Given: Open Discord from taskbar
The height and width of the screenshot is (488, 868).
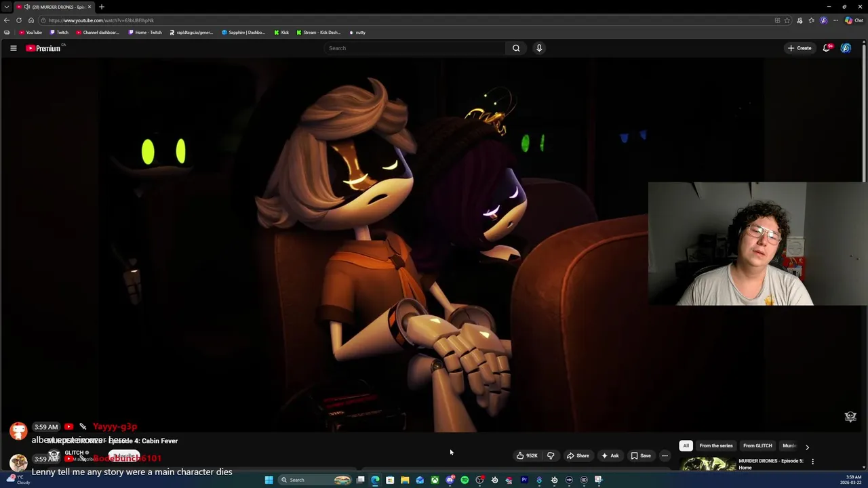Looking at the screenshot, I should point(450,480).
